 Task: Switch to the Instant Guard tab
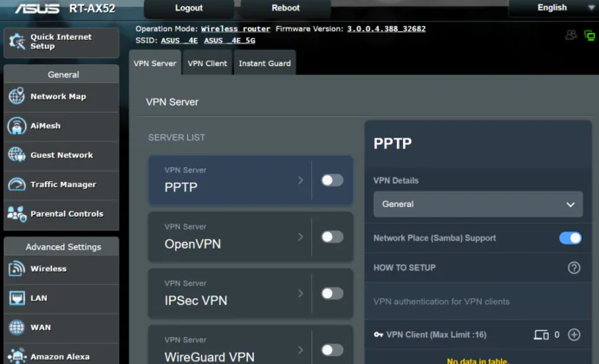[x=264, y=63]
